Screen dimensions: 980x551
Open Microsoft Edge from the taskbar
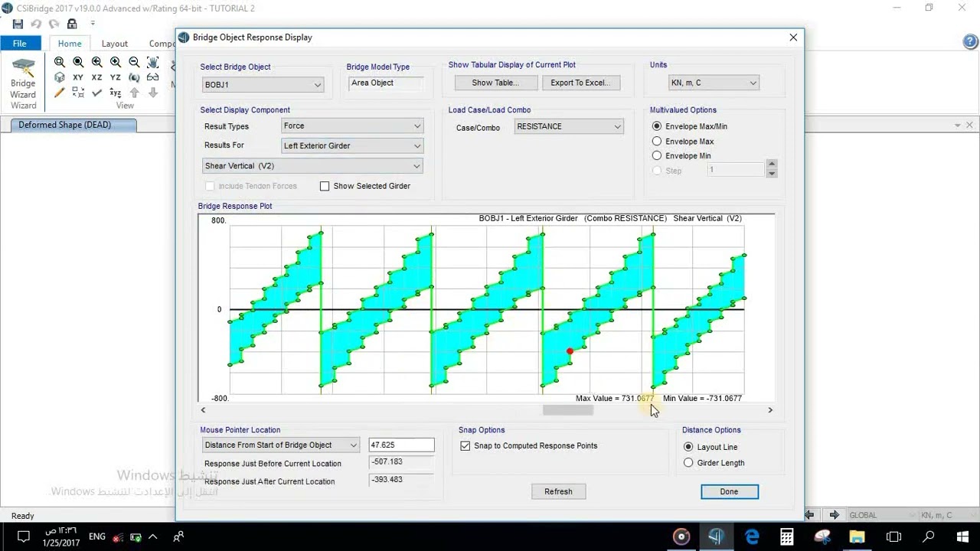(x=752, y=536)
